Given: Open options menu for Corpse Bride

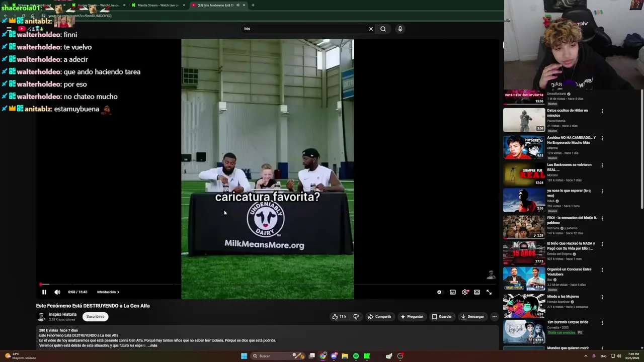Looking at the screenshot, I should (602, 323).
